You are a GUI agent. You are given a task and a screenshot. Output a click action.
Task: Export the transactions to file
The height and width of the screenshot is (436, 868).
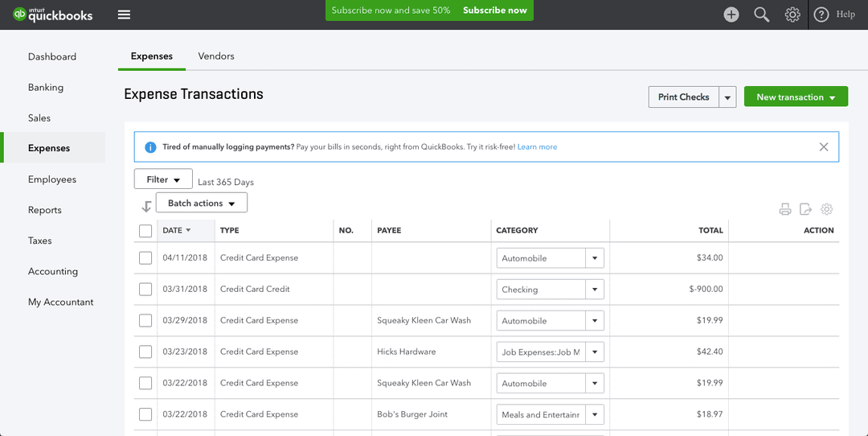pyautogui.click(x=806, y=209)
